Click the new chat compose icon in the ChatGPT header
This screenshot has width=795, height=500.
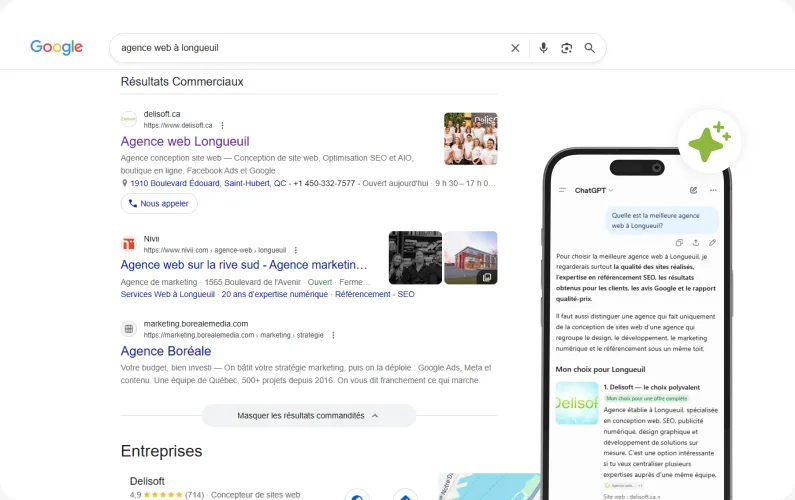[x=693, y=190]
